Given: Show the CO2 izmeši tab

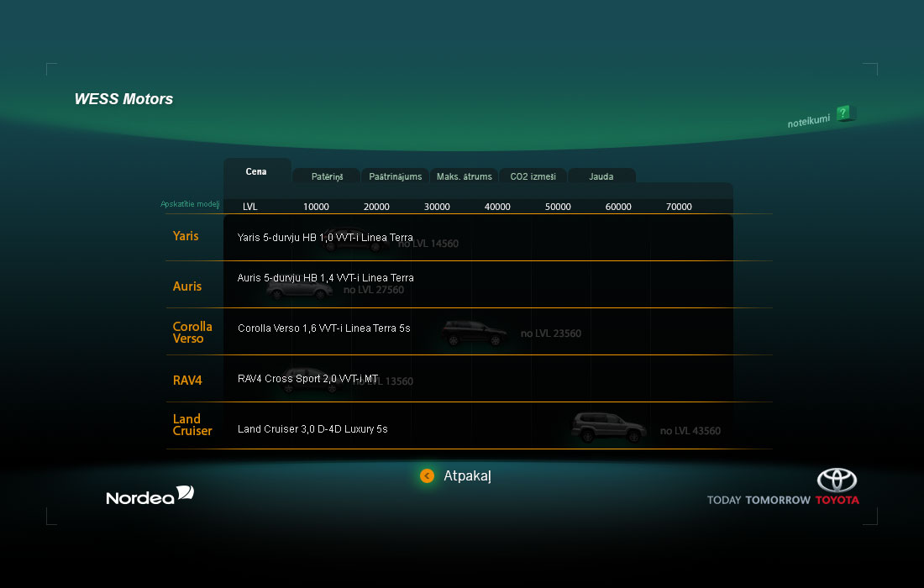Looking at the screenshot, I should 533,176.
